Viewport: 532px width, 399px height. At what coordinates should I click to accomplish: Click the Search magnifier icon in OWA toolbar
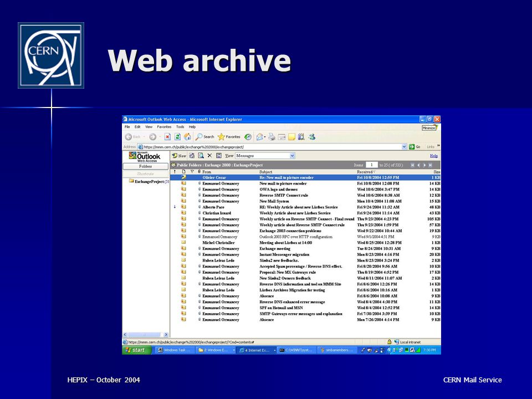click(201, 156)
